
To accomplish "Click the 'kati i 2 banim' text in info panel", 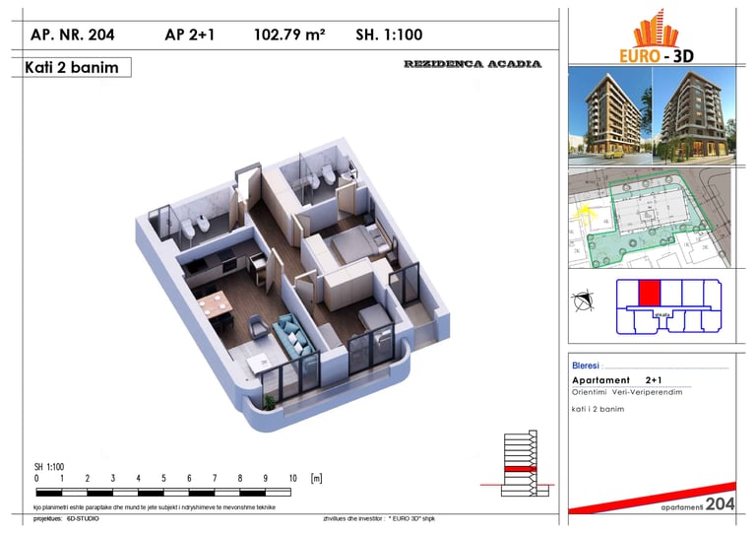I will [x=598, y=409].
